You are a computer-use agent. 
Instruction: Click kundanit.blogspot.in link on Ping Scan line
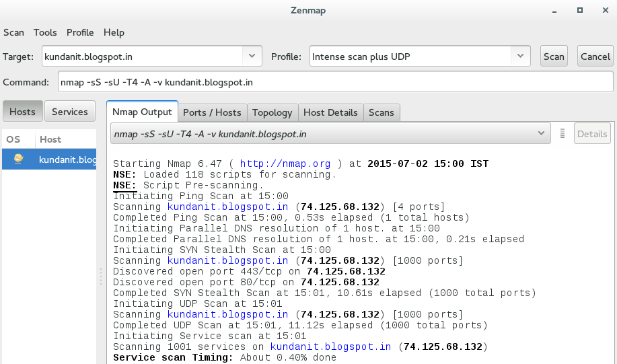[228, 207]
